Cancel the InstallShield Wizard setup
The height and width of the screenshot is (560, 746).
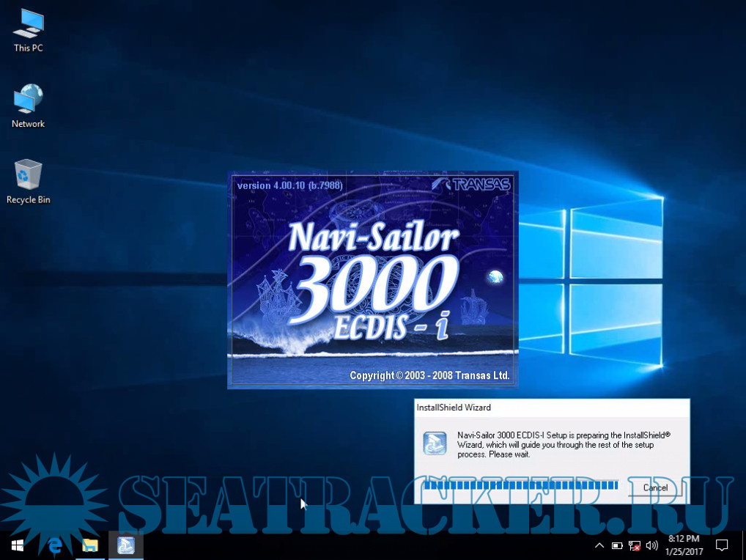pos(654,487)
